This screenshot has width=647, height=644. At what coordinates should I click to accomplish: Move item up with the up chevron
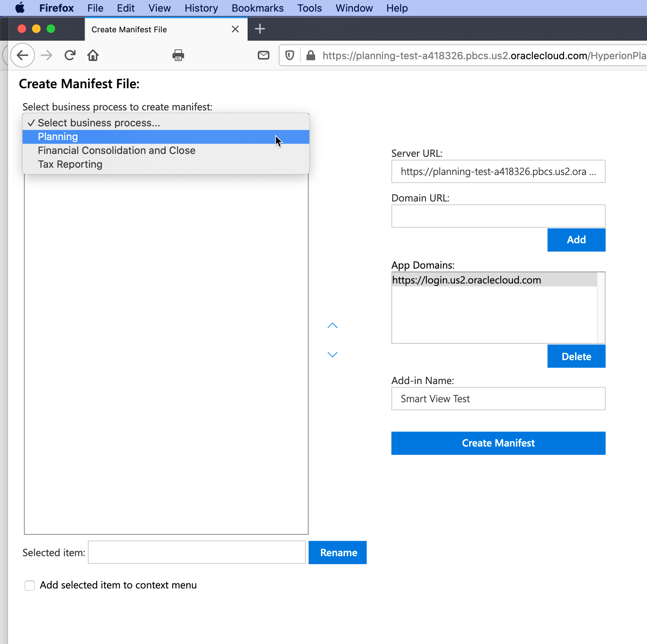(333, 326)
